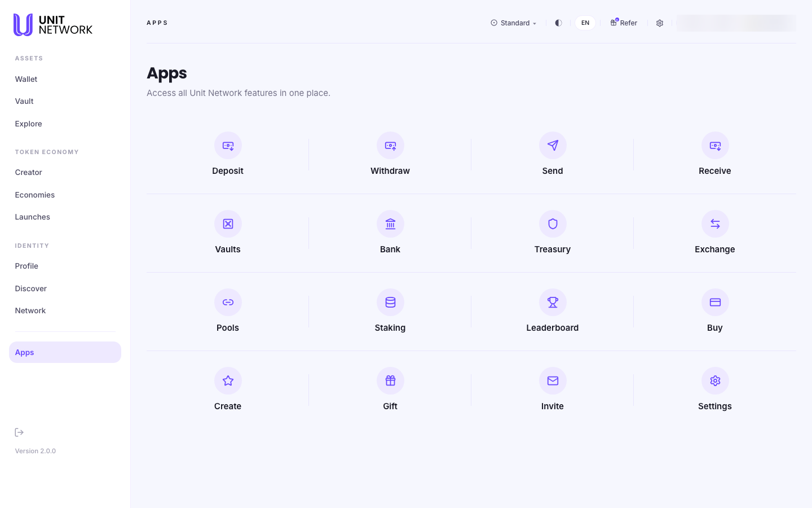Screen dimensions: 812x508
Task: Navigate to Economies in sidebar
Action: [35, 195]
